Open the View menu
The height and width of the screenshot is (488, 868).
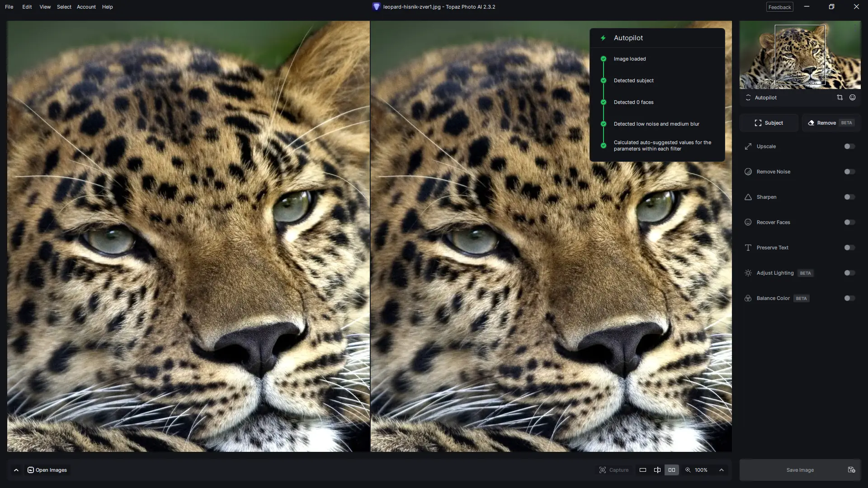pyautogui.click(x=45, y=7)
